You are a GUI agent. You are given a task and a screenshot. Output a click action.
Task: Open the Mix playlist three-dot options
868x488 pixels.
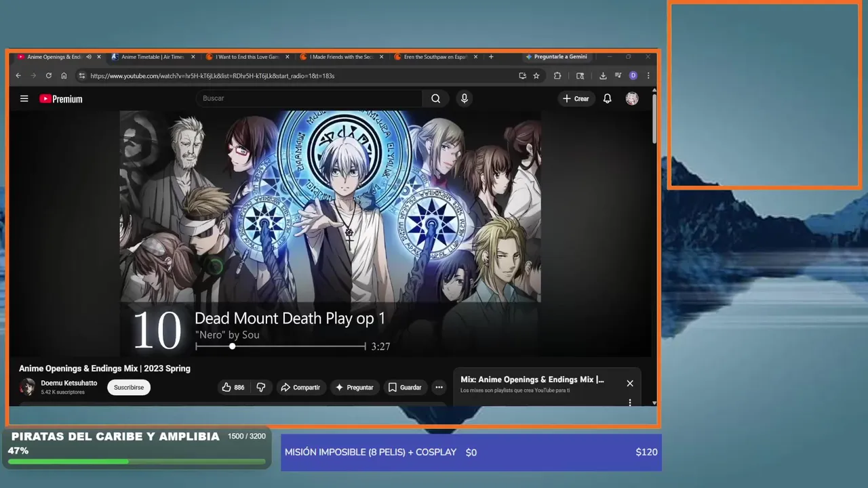coord(630,403)
